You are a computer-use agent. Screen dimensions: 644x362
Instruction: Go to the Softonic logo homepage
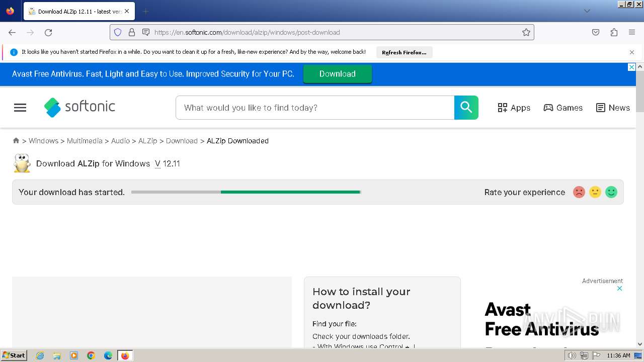[79, 107]
